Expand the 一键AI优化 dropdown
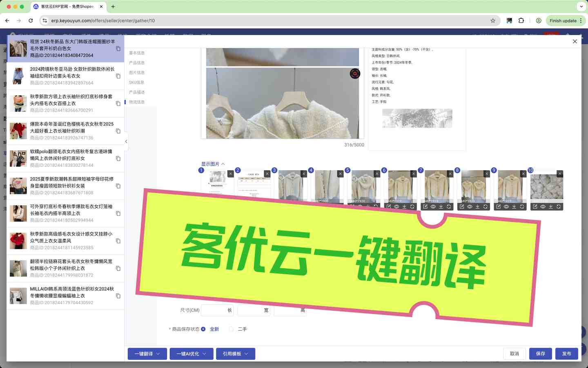Screen dimensions: 588x368 (191, 354)
